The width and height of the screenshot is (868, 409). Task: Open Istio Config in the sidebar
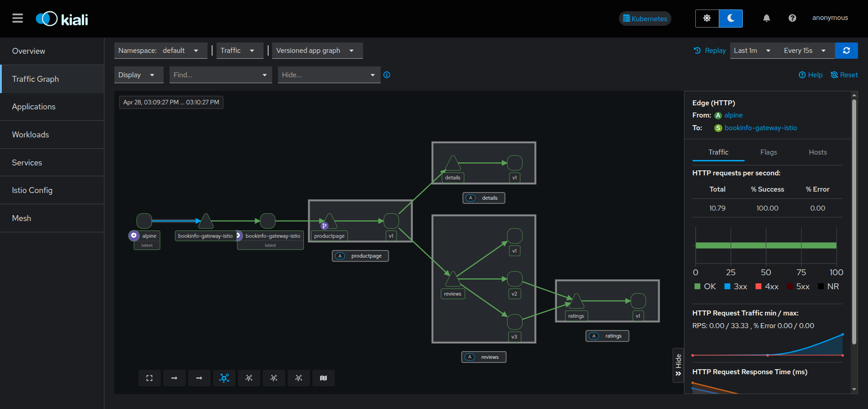[32, 190]
